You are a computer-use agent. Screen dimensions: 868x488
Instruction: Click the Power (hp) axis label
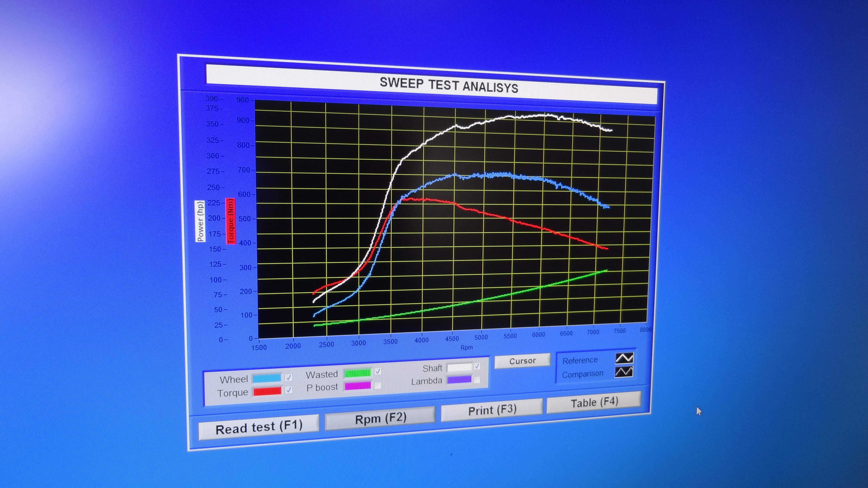[200, 221]
